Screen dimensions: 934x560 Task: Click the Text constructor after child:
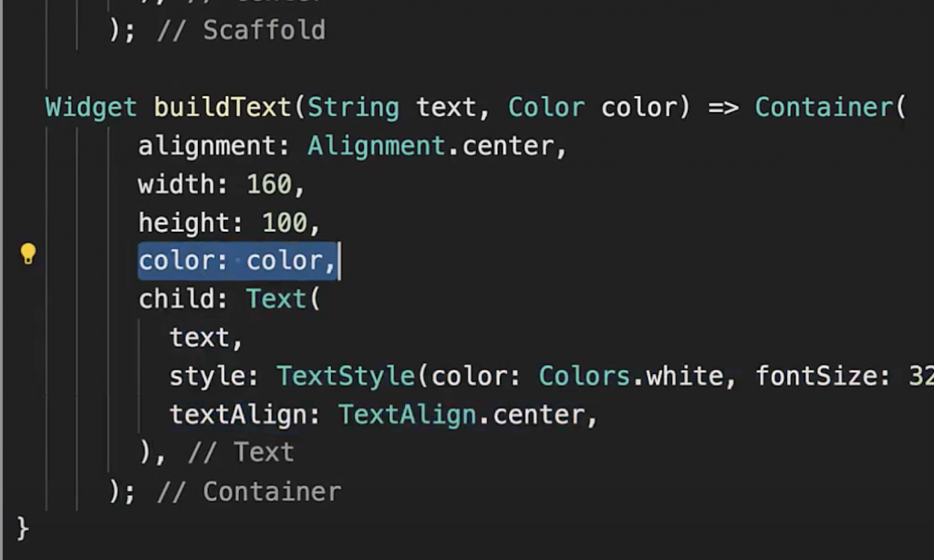coord(276,300)
